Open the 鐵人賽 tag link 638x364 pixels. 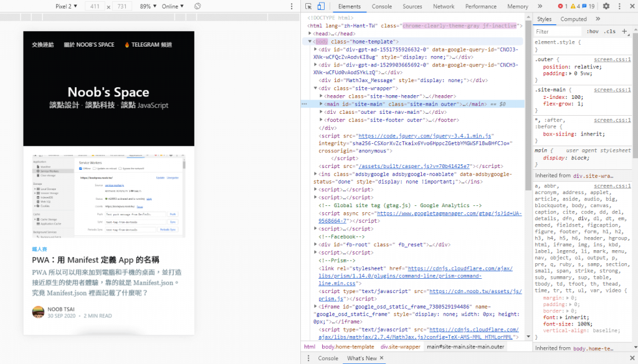coord(39,249)
